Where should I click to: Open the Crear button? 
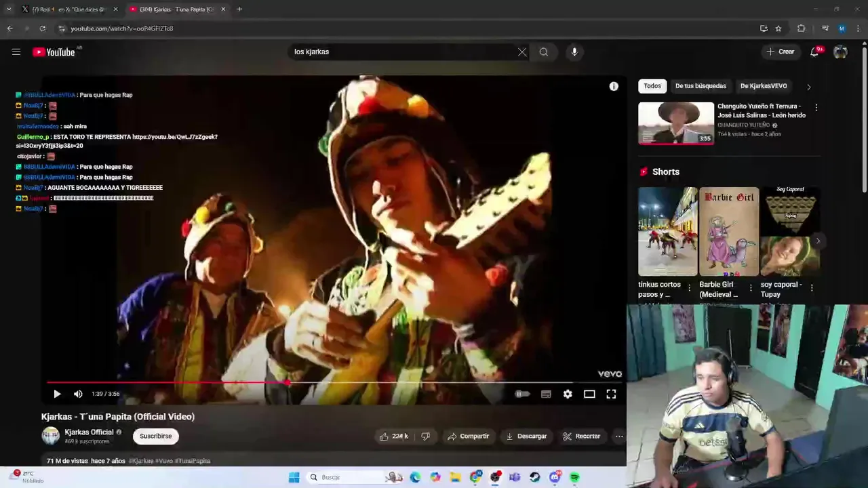[781, 52]
